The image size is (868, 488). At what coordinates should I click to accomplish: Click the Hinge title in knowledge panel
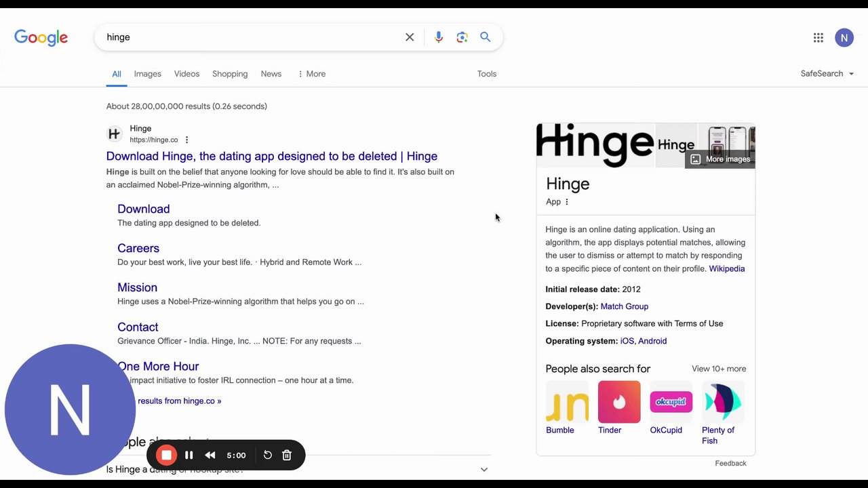pyautogui.click(x=568, y=184)
